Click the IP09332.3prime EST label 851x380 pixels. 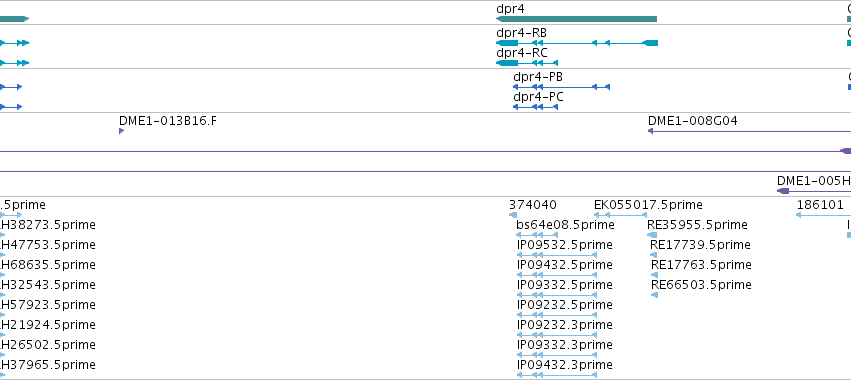click(x=564, y=345)
